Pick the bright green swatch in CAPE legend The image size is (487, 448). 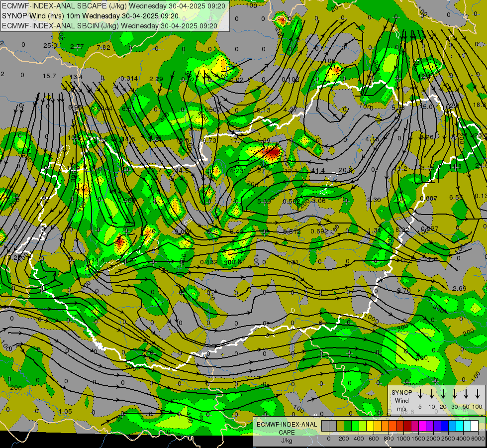[355, 426]
